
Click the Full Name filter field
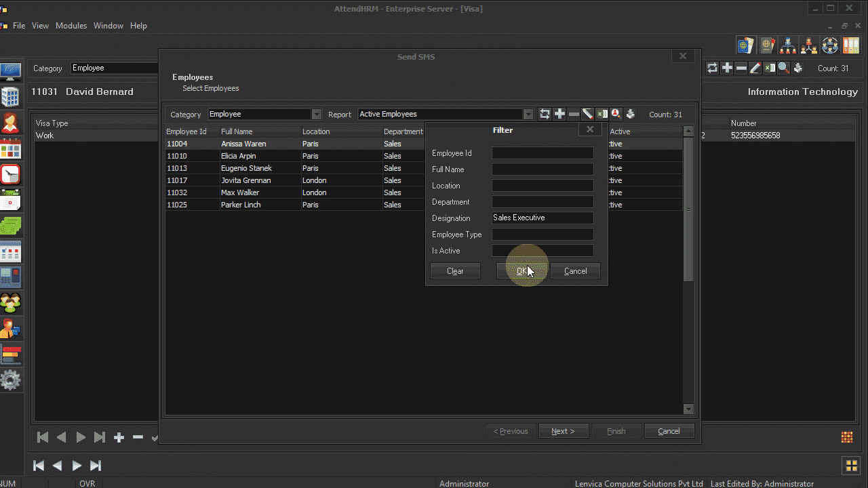(x=542, y=169)
